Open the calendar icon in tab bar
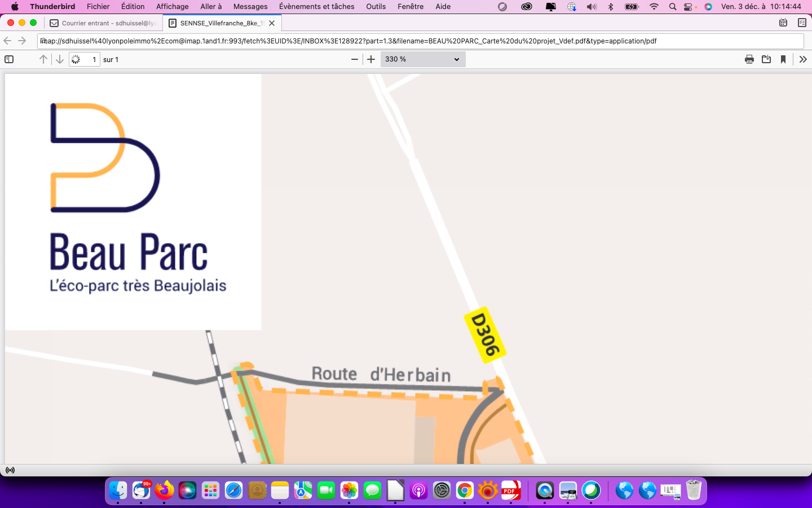Viewport: 812px width, 508px height. [x=783, y=23]
